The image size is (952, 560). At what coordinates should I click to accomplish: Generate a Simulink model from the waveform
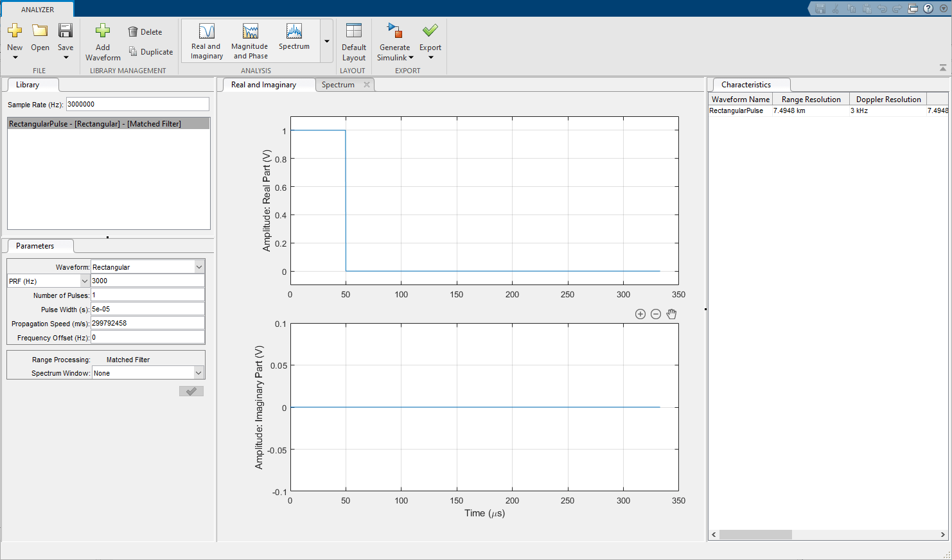[x=394, y=40]
